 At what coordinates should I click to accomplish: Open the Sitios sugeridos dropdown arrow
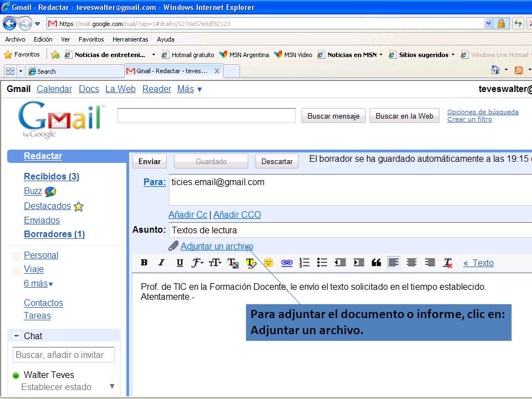pyautogui.click(x=453, y=55)
